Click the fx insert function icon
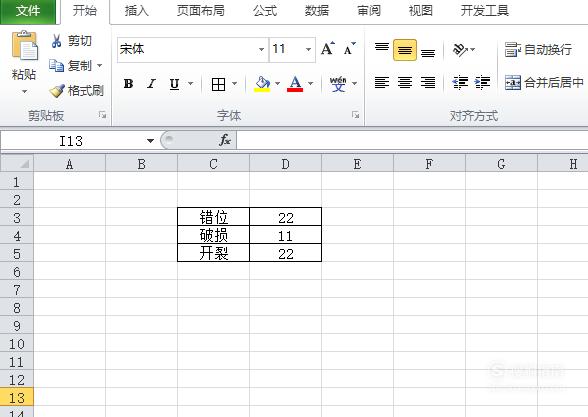This screenshot has width=588, height=417. 225,140
